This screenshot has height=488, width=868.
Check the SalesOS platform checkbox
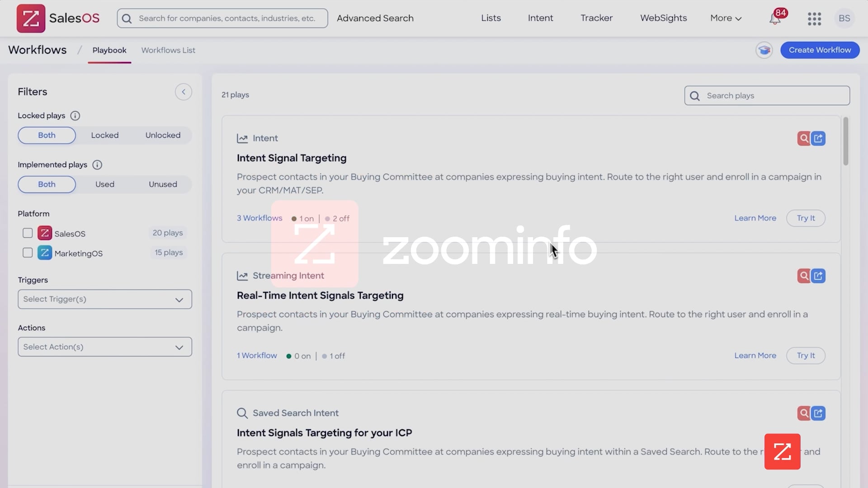point(27,233)
